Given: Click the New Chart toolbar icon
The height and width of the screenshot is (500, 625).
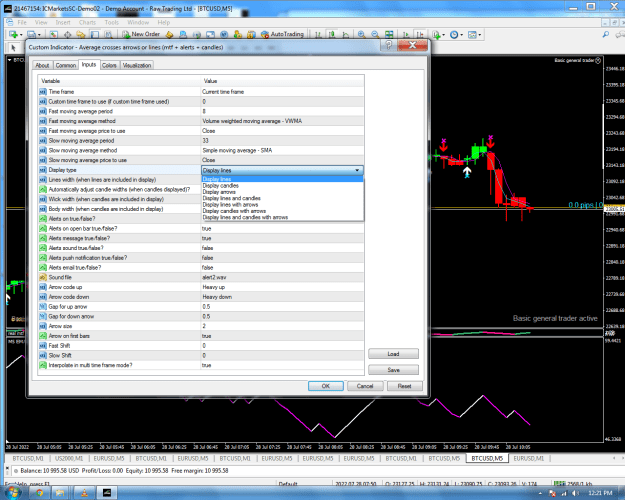Looking at the screenshot, I should pyautogui.click(x=13, y=35).
